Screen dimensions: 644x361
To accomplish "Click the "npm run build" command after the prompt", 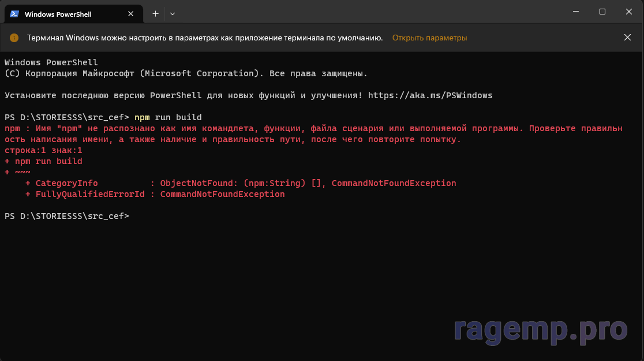I will click(x=168, y=117).
